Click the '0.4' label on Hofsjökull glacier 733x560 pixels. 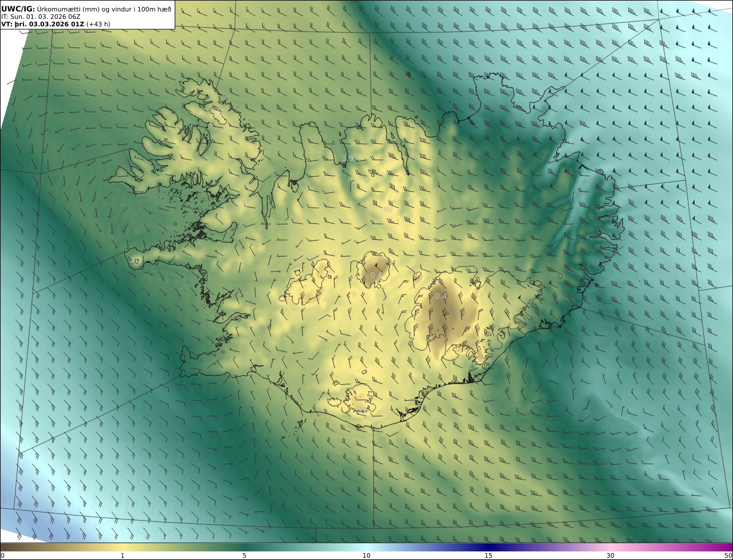[x=376, y=275]
